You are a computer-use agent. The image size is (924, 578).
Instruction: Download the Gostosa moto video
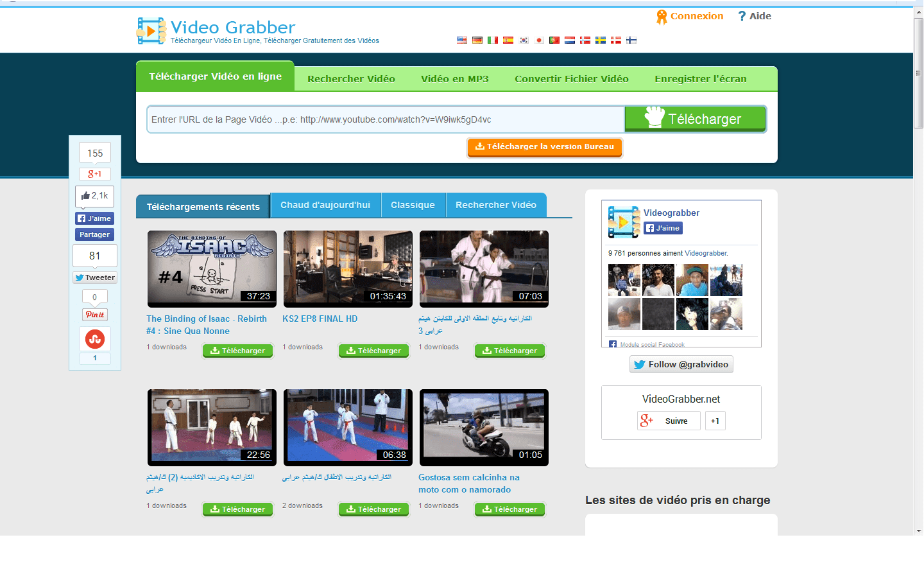[x=509, y=509]
